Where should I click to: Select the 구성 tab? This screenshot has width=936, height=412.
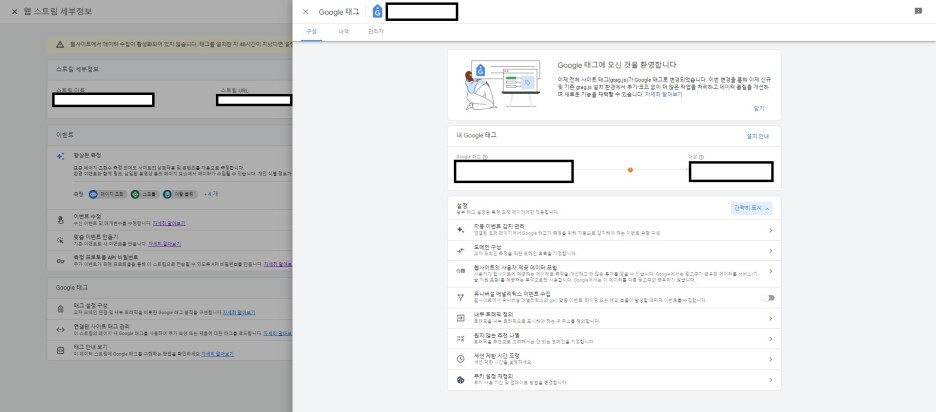[x=311, y=32]
